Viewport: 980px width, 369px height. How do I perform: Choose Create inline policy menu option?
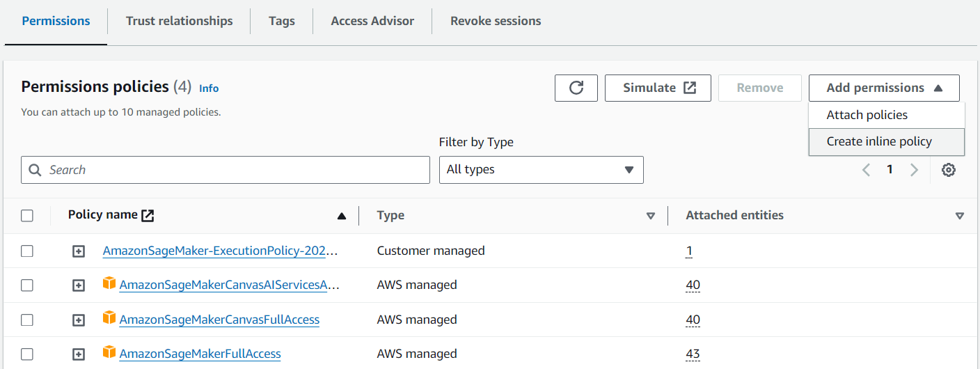point(879,141)
